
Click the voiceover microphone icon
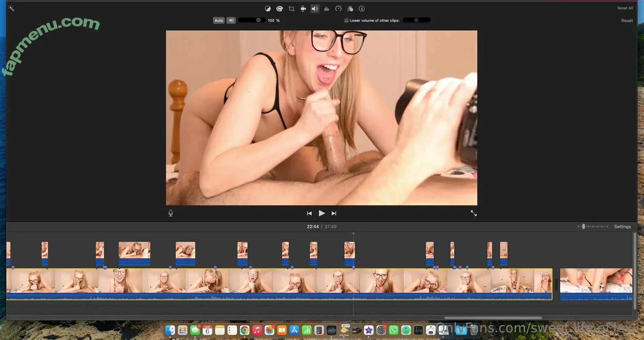170,213
